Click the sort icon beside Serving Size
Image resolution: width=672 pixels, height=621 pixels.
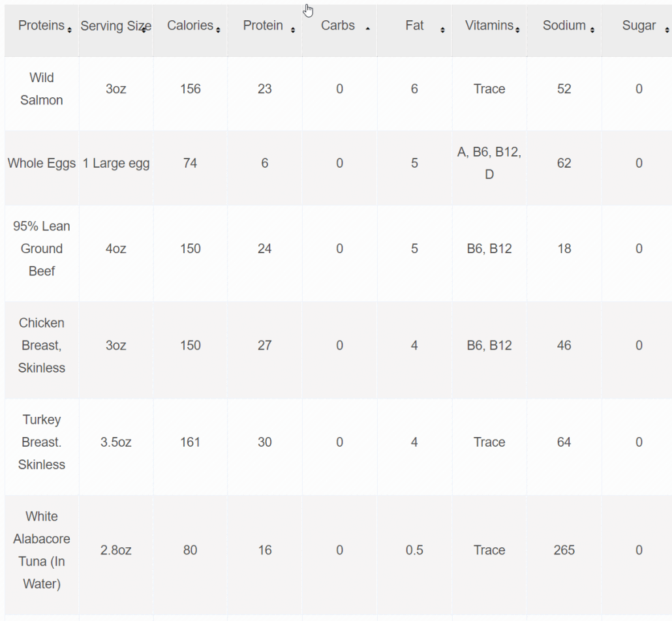click(144, 30)
